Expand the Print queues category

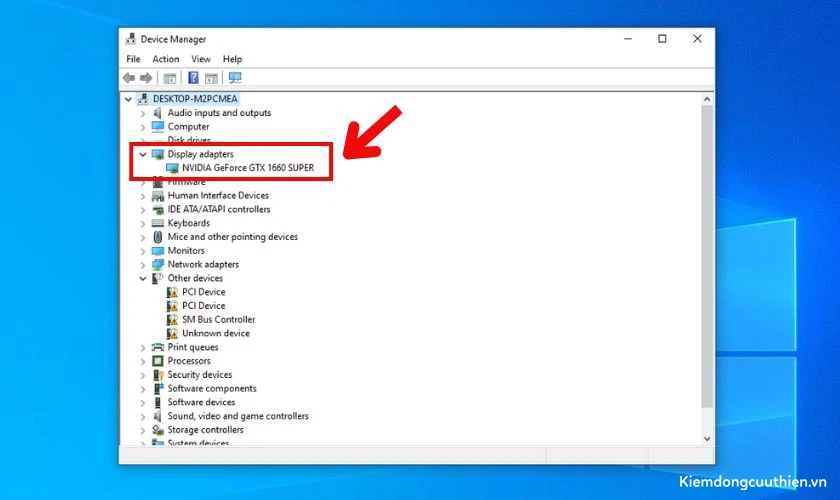142,348
